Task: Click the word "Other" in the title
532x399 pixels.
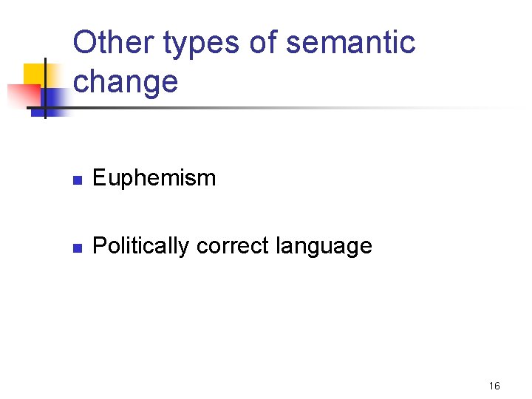Action: tap(114, 43)
